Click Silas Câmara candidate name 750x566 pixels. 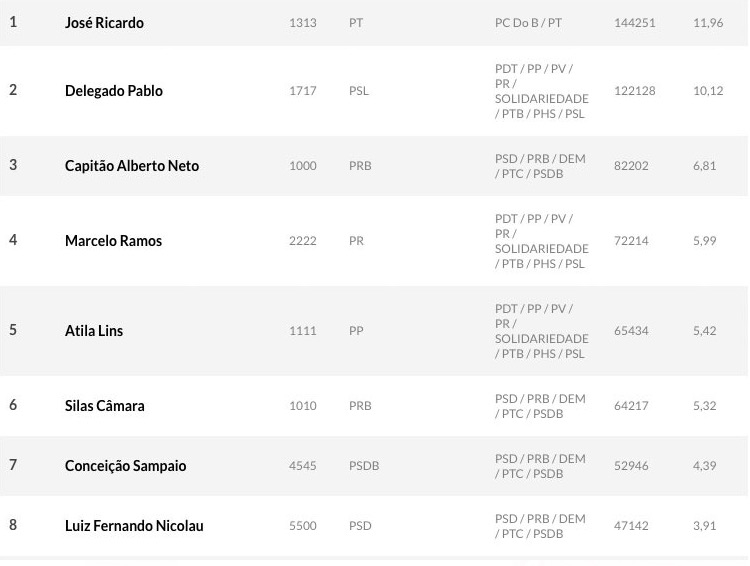click(105, 406)
